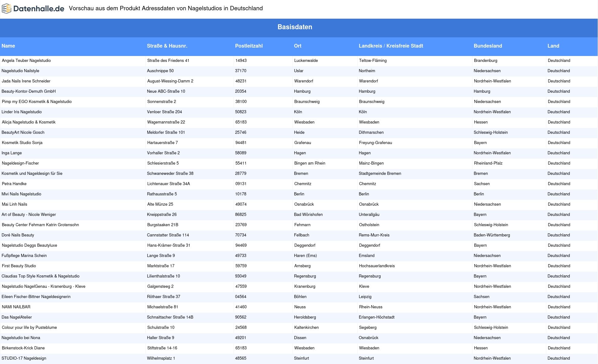Click the Nagelstudio Nailstyle name cell
The width and height of the screenshot is (598, 364).
click(x=20, y=71)
